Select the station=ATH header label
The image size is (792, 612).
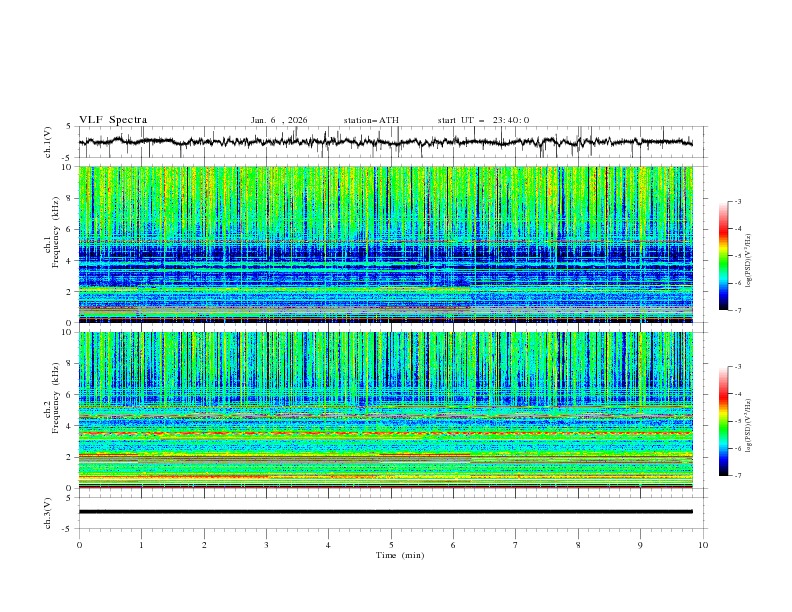[371, 120]
